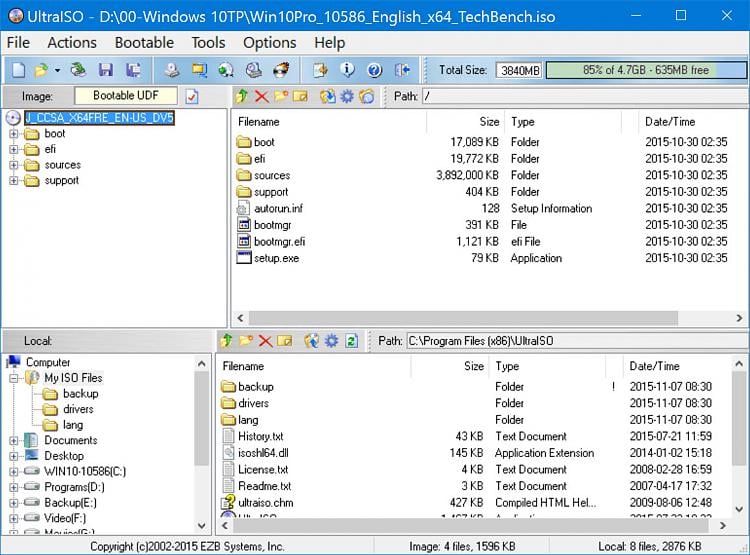The height and width of the screenshot is (555, 750).
Task: Click the Convert image icon
Action: click(199, 70)
